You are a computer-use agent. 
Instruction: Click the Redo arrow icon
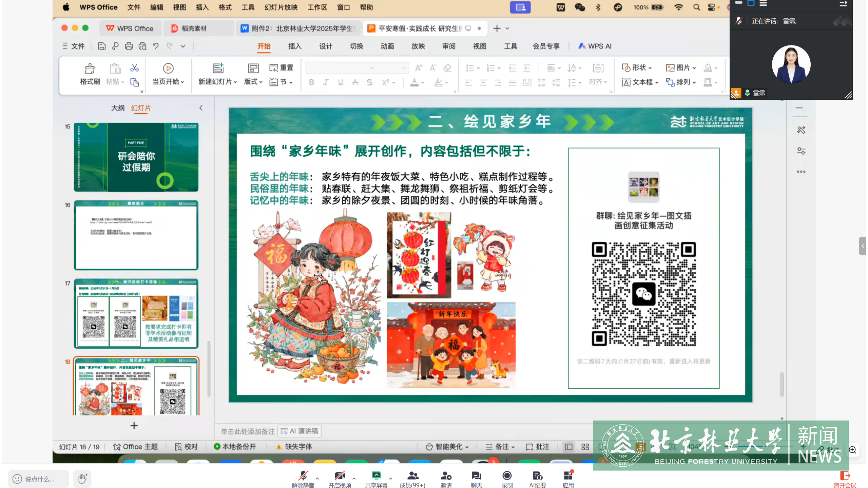169,46
